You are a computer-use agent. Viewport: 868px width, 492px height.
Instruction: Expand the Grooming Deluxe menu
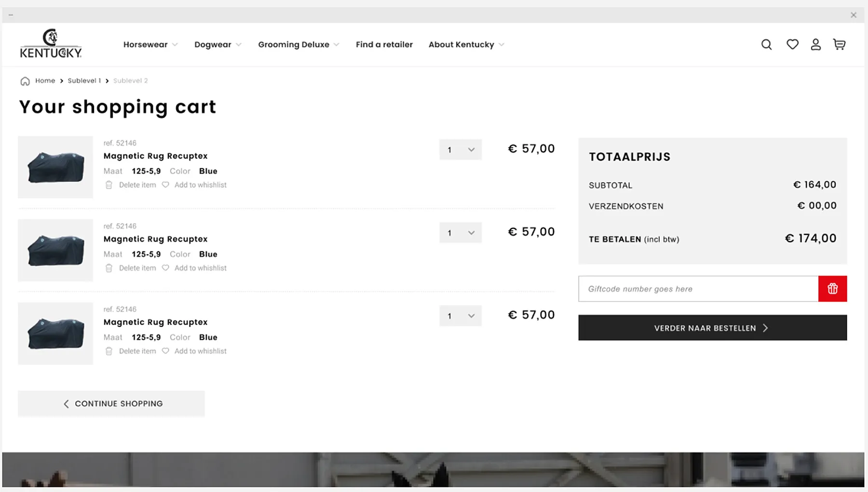298,44
